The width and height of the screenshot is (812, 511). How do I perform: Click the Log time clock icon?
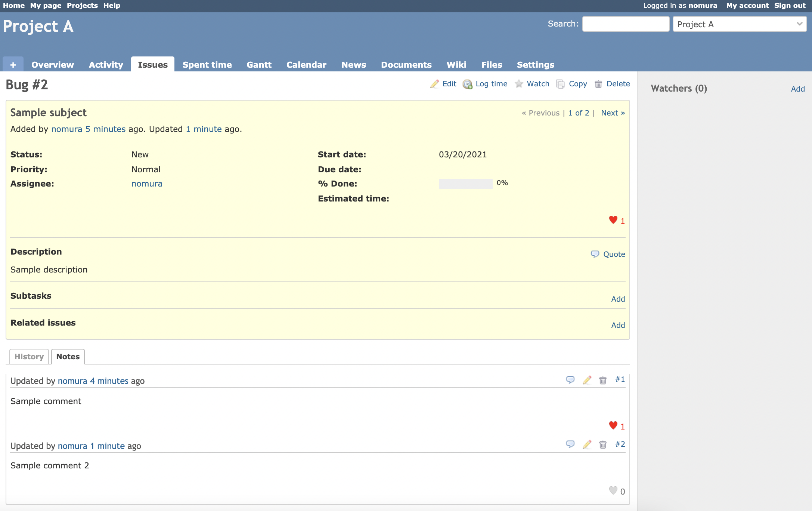(x=467, y=84)
